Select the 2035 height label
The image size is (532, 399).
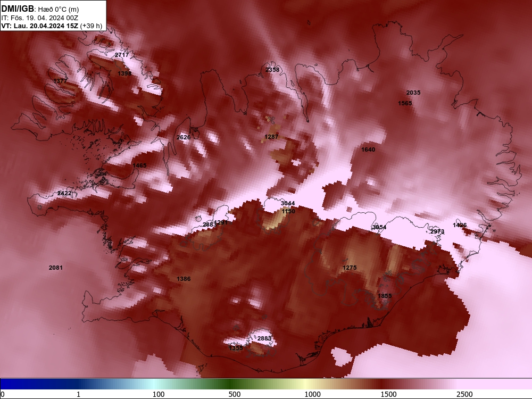[413, 93]
